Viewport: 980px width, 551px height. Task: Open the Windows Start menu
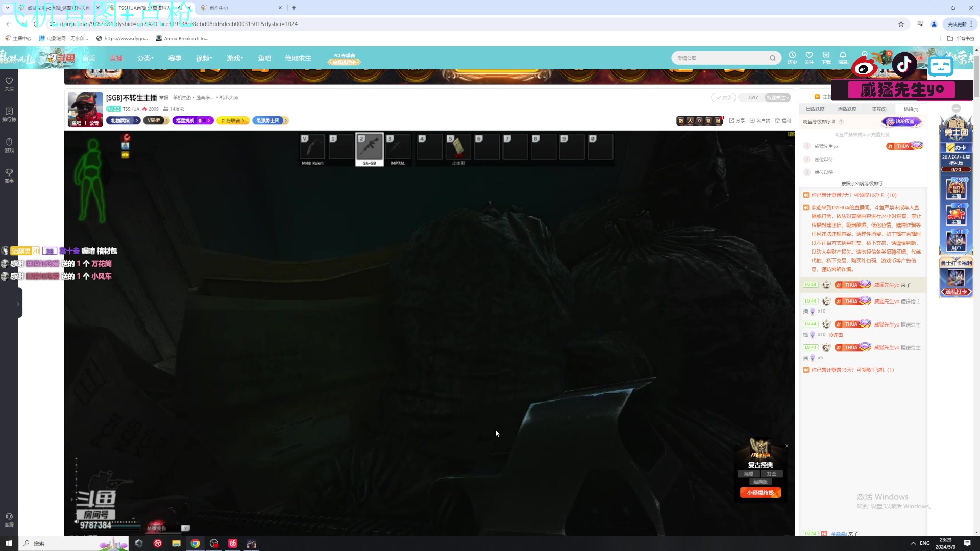point(9,543)
